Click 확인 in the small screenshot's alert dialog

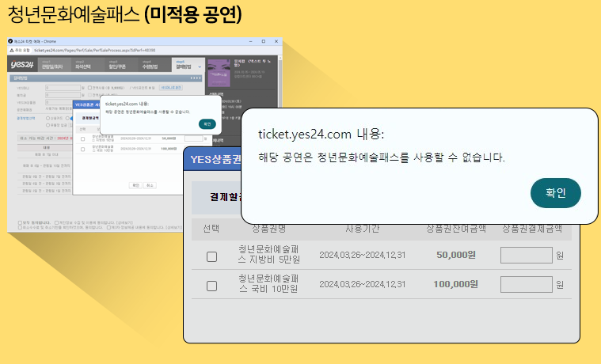207,124
